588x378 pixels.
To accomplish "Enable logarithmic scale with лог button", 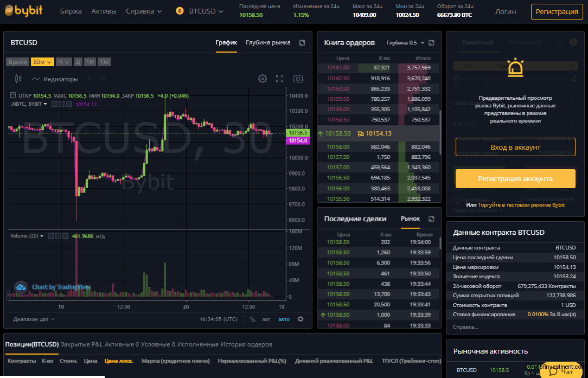I will tap(266, 319).
